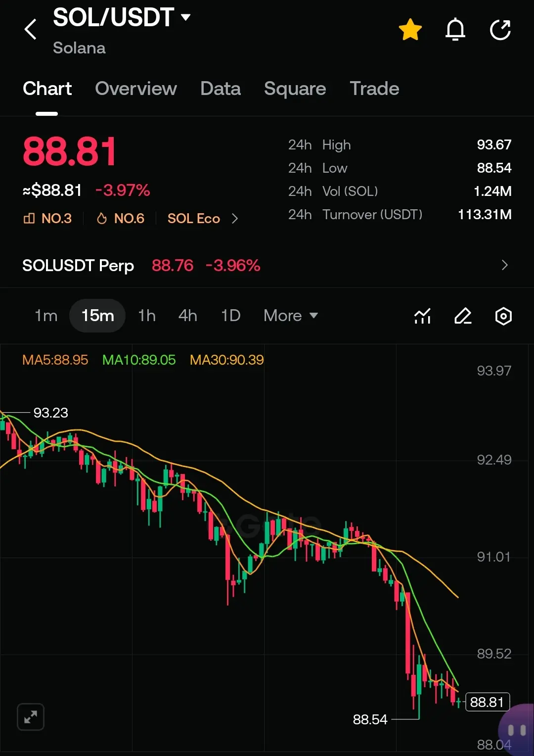Expand tags with the chevron after SOL Eco
534x756 pixels.
[235, 218]
